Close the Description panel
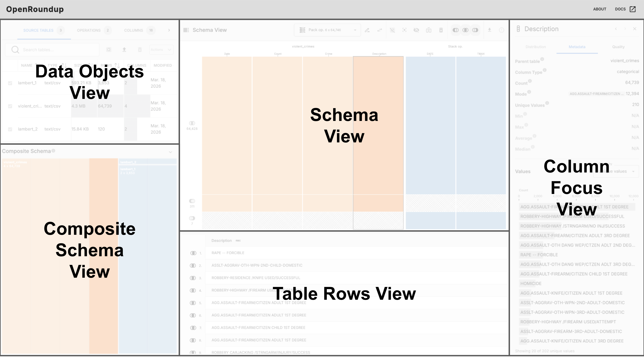The height and width of the screenshot is (358, 644). coord(634,29)
